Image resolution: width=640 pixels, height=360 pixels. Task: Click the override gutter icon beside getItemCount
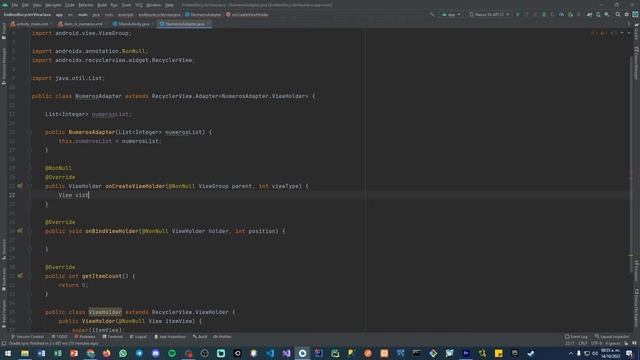(20, 276)
